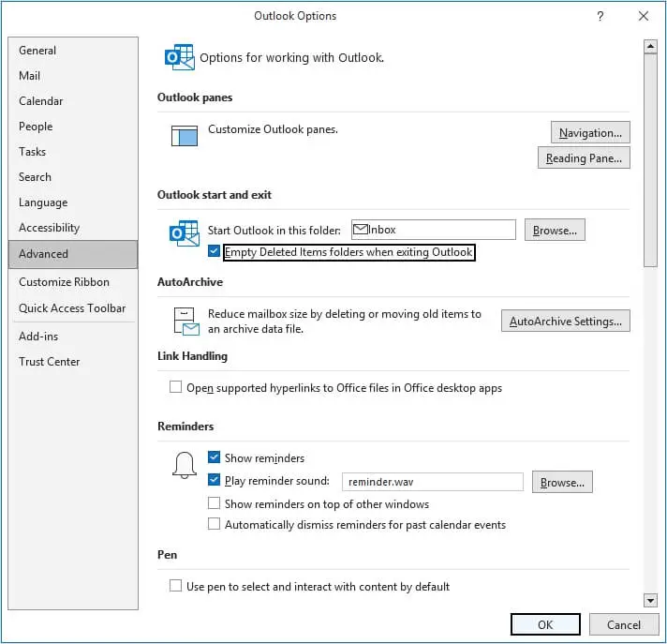667x644 pixels.
Task: Click the Cancel button
Action: 624,624
